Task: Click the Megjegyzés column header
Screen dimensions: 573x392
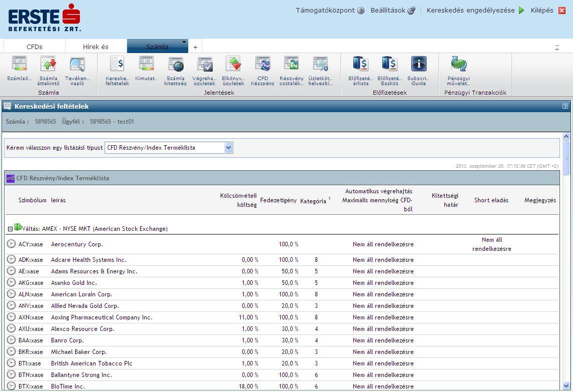Action: 540,200
